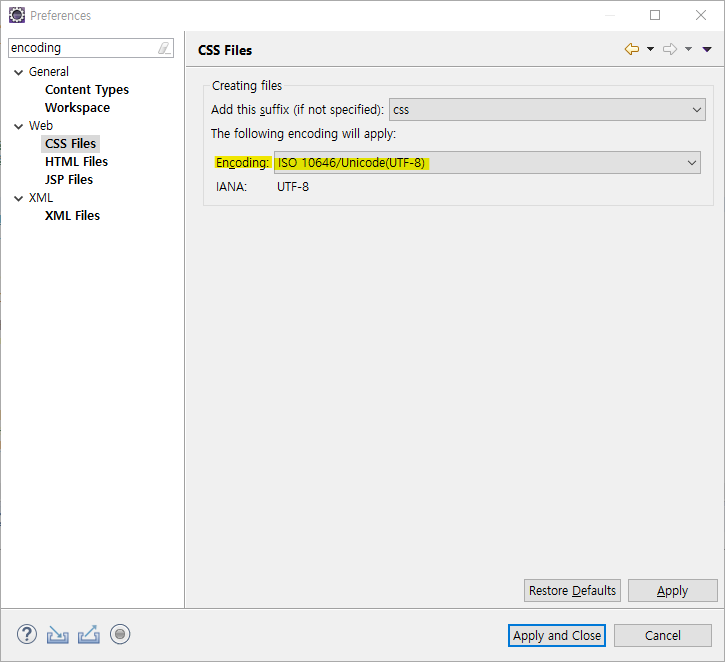
Task: Open back history dropdown arrow
Action: tap(651, 49)
